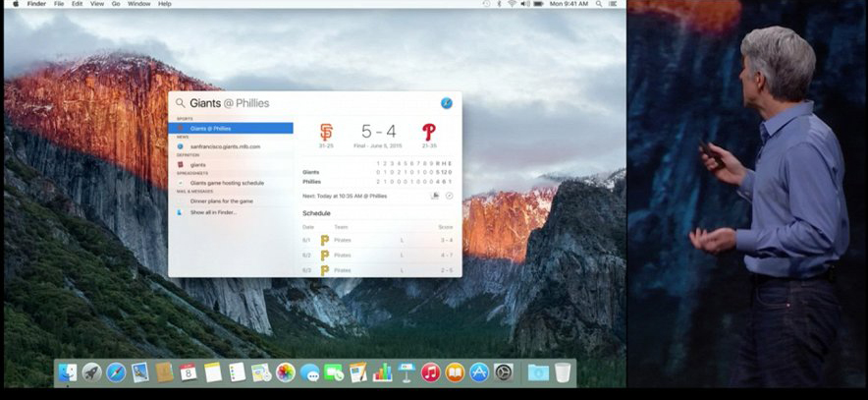Click the Phillies P logo

coord(428,132)
